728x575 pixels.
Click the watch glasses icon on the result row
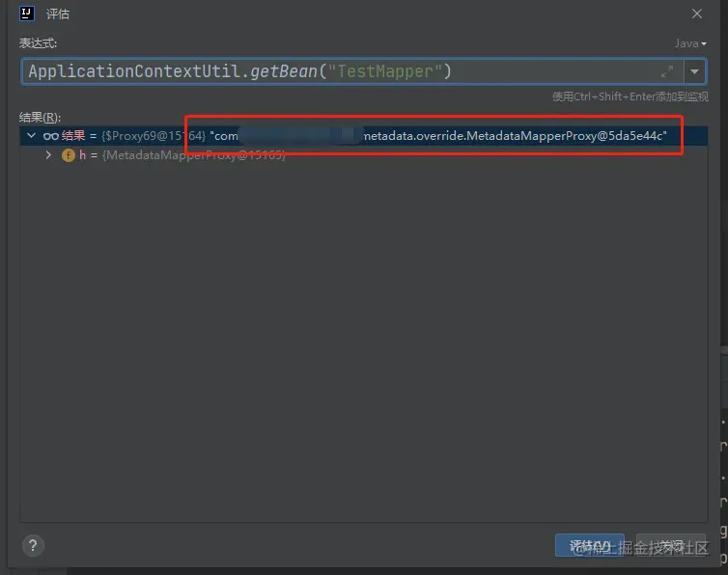pos(50,136)
